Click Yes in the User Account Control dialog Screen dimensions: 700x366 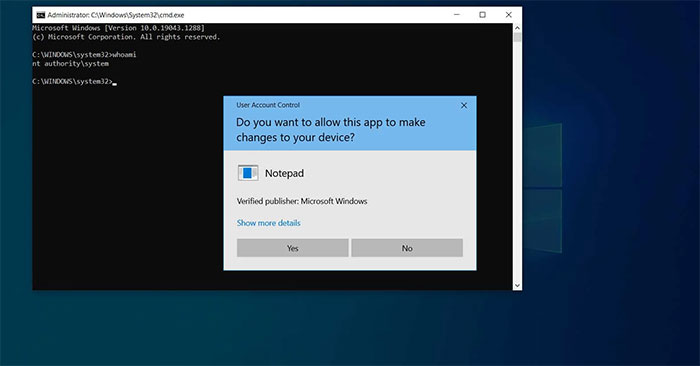[292, 248]
